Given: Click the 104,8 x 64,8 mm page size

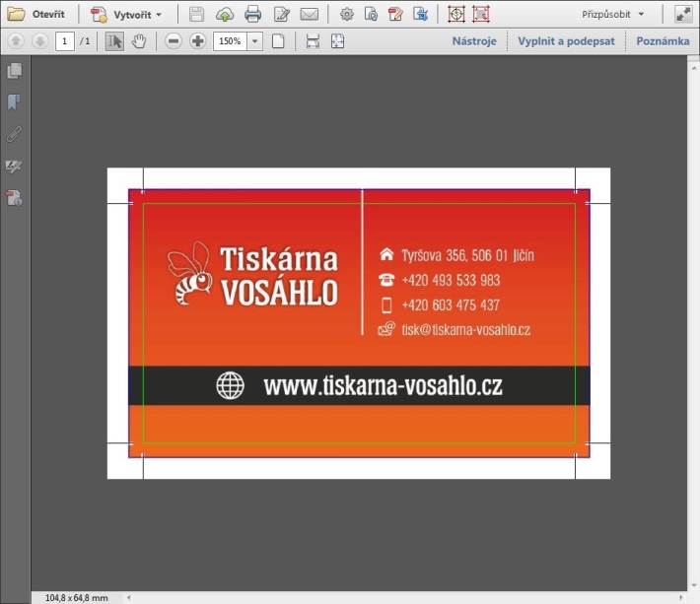Looking at the screenshot, I should (76, 598).
